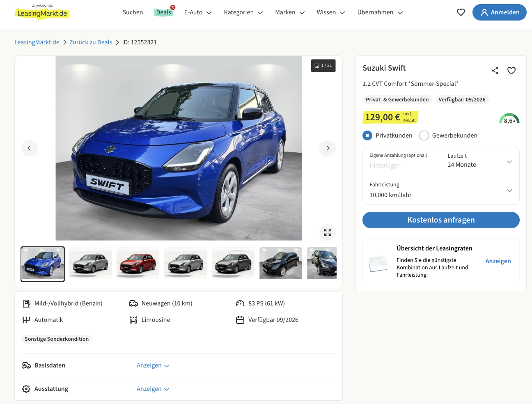Viewport: 532px width, 404px height.
Task: Click the Neuwagen (10 km) text
Action: pos(167,303)
